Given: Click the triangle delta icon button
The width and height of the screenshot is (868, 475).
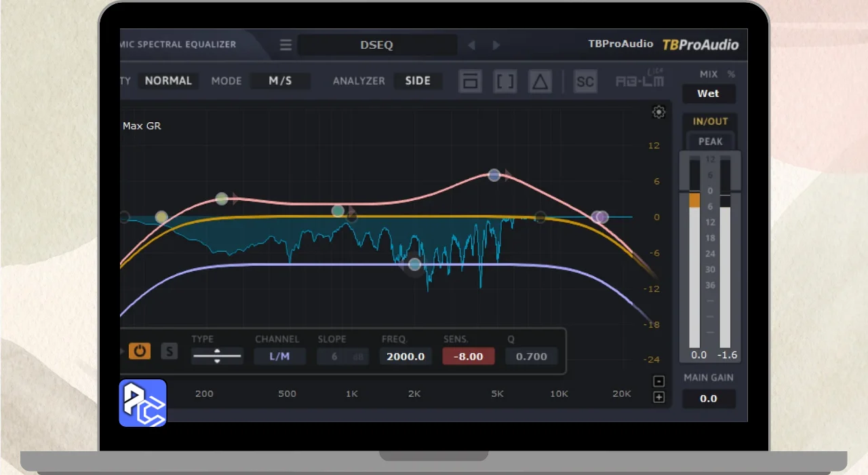Looking at the screenshot, I should [x=540, y=82].
